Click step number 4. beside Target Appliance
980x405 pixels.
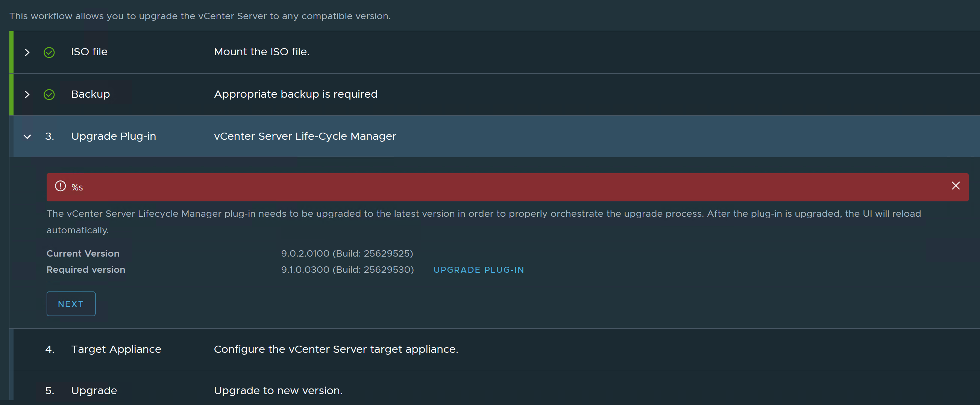point(50,349)
